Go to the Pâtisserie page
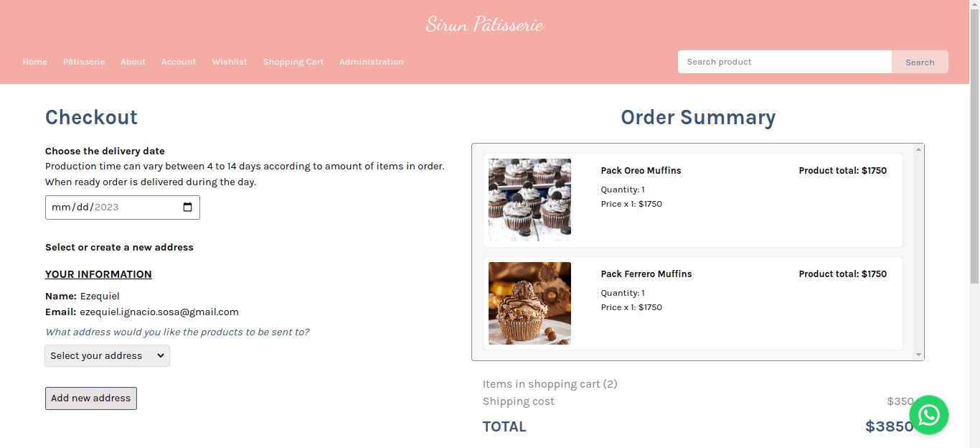 point(84,62)
